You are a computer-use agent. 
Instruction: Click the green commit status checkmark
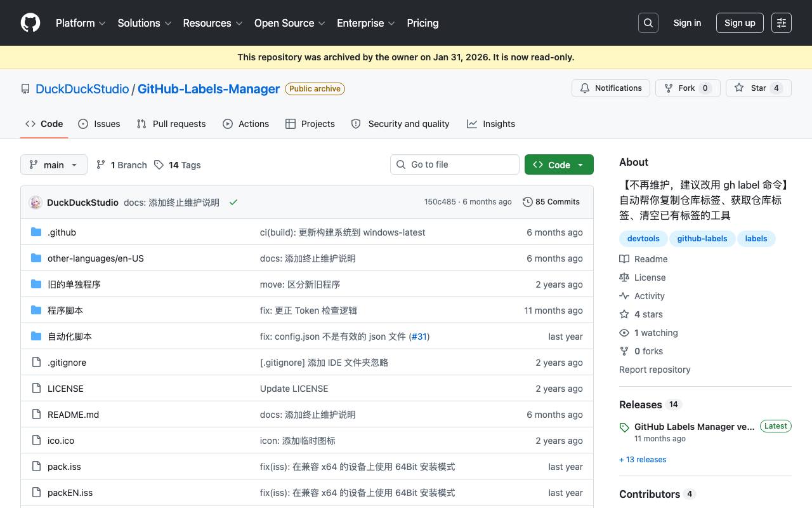coord(233,202)
